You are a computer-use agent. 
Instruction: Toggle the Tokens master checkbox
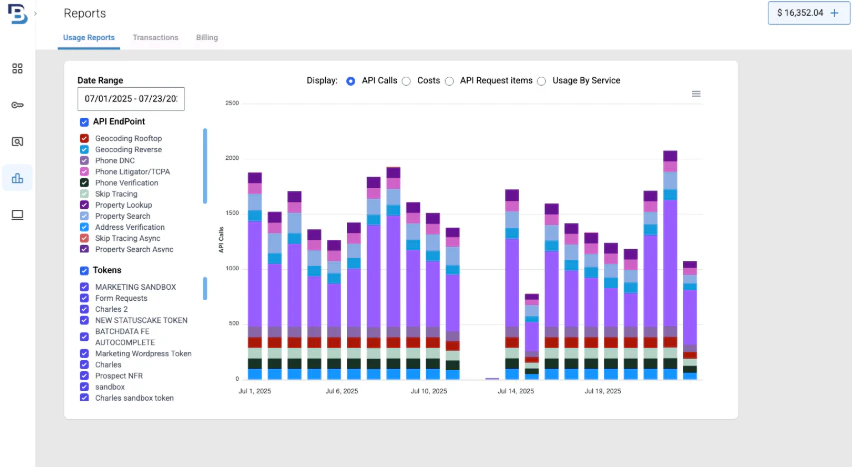84,271
